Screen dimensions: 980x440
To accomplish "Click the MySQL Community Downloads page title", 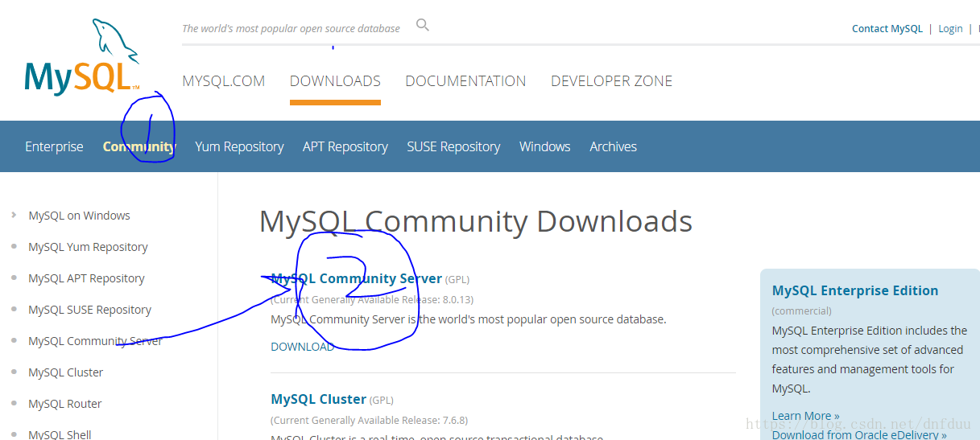I will (476, 221).
